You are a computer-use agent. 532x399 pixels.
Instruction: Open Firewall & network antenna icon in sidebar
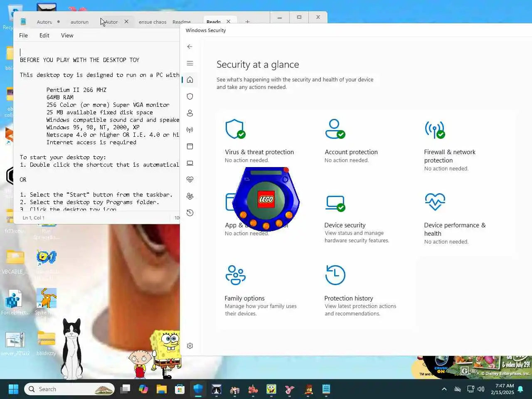(190, 130)
